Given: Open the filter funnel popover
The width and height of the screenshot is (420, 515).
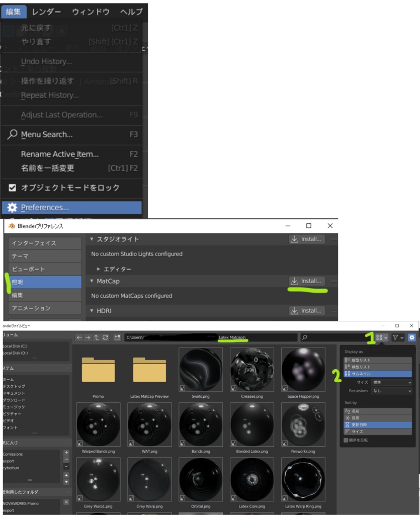Looking at the screenshot, I should 394,337.
